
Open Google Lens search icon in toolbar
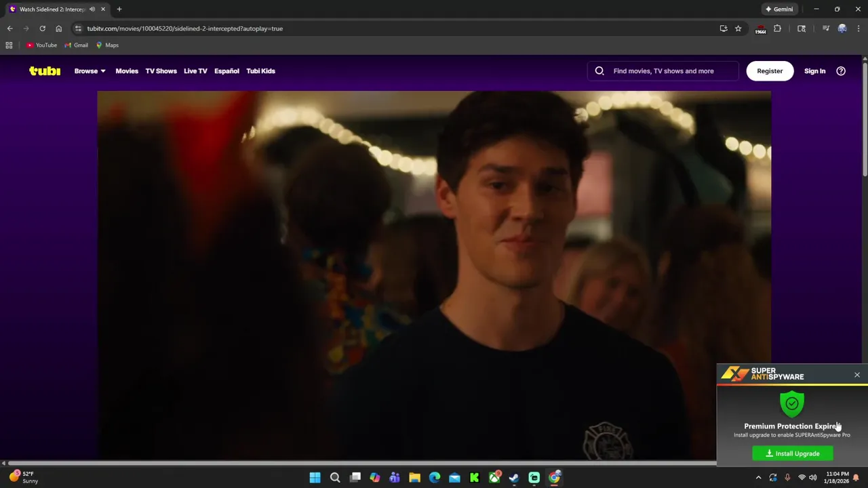click(x=802, y=28)
